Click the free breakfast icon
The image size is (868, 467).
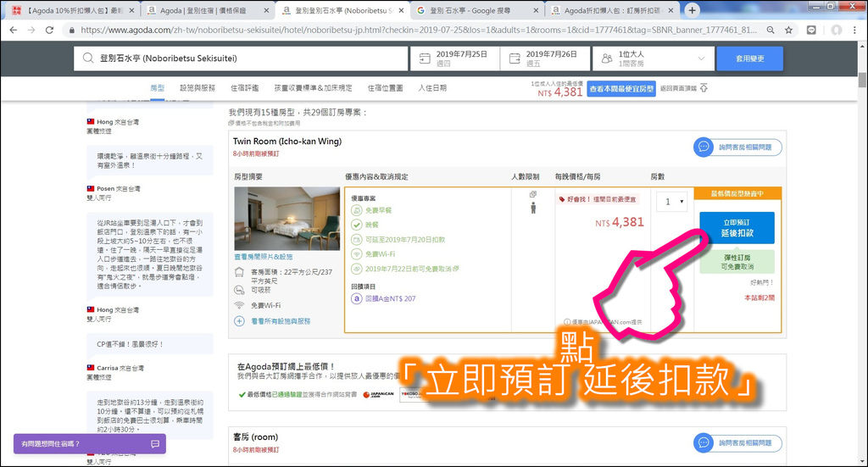tap(357, 210)
